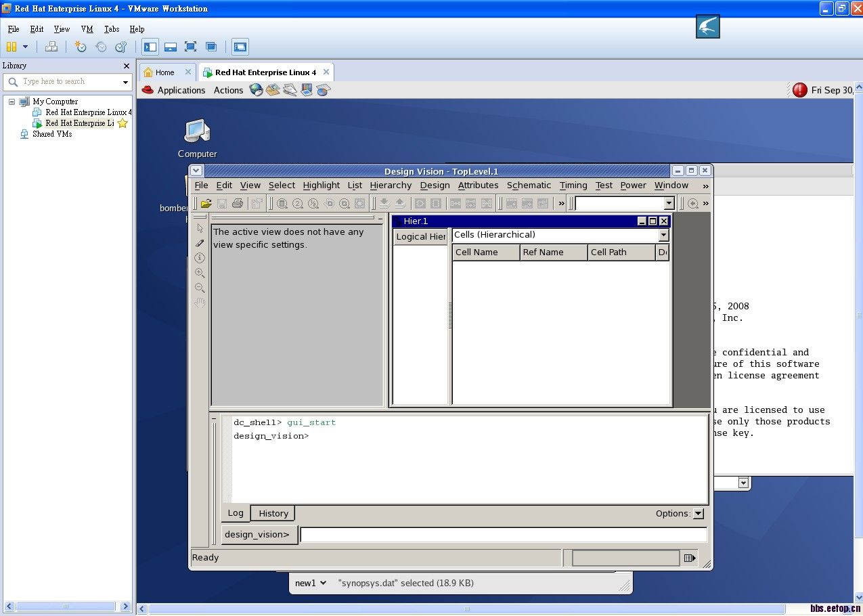This screenshot has height=616, width=863.
Task: Select the info query tool
Action: (200, 258)
